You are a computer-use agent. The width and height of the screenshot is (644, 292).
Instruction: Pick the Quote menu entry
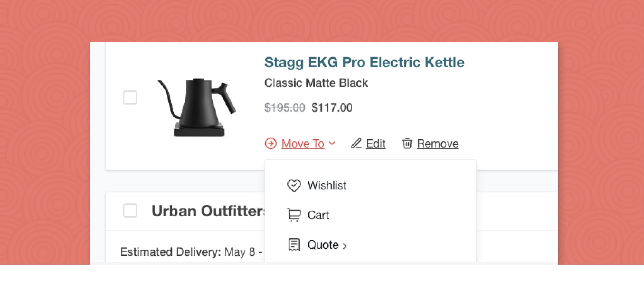323,245
